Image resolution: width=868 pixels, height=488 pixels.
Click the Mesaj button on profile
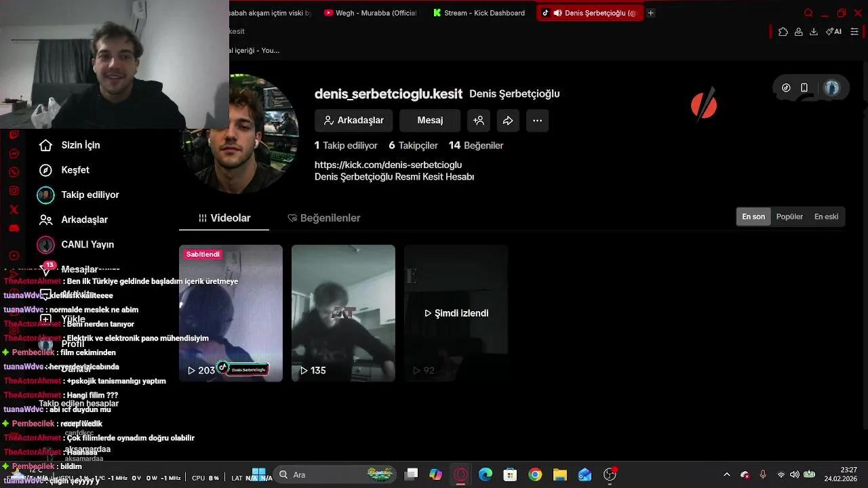(430, 120)
